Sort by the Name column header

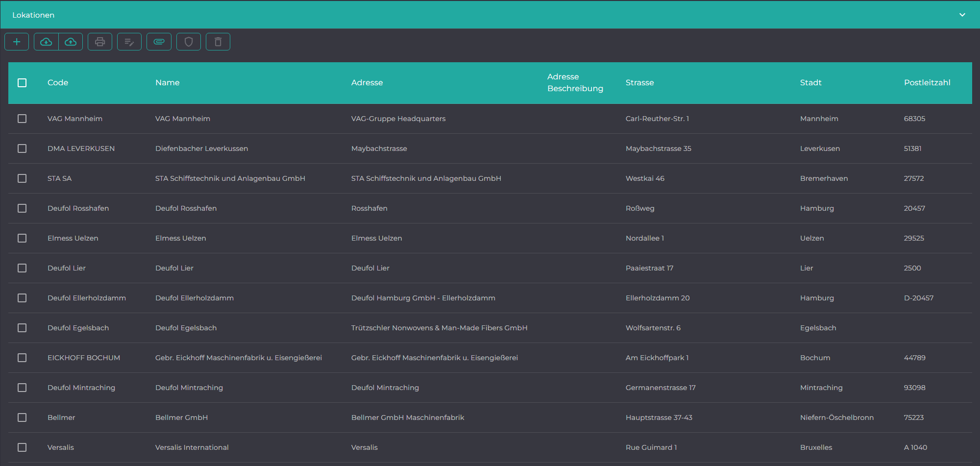168,83
